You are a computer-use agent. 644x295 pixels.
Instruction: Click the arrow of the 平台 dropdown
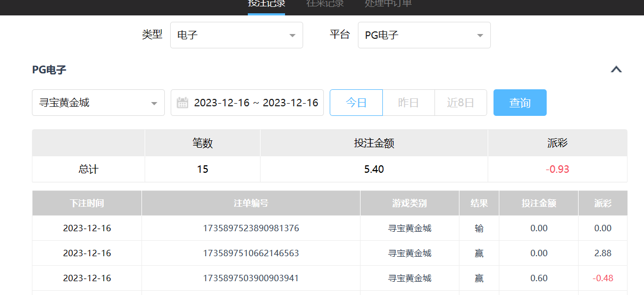pos(480,36)
